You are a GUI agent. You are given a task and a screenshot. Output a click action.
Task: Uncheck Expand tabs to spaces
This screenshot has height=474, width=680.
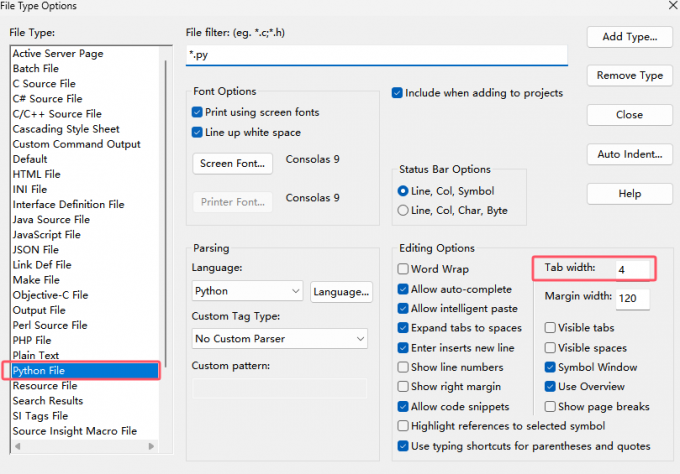coord(403,328)
